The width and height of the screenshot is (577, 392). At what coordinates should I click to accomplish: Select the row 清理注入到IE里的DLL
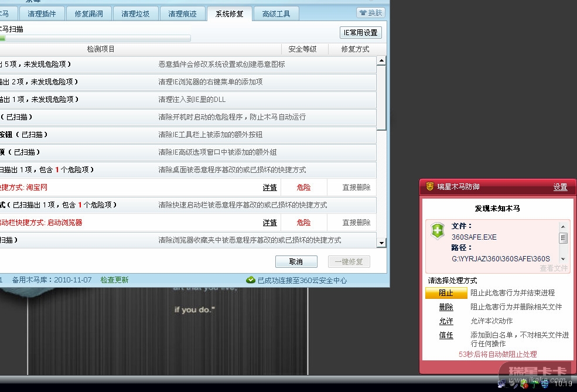[x=187, y=100]
